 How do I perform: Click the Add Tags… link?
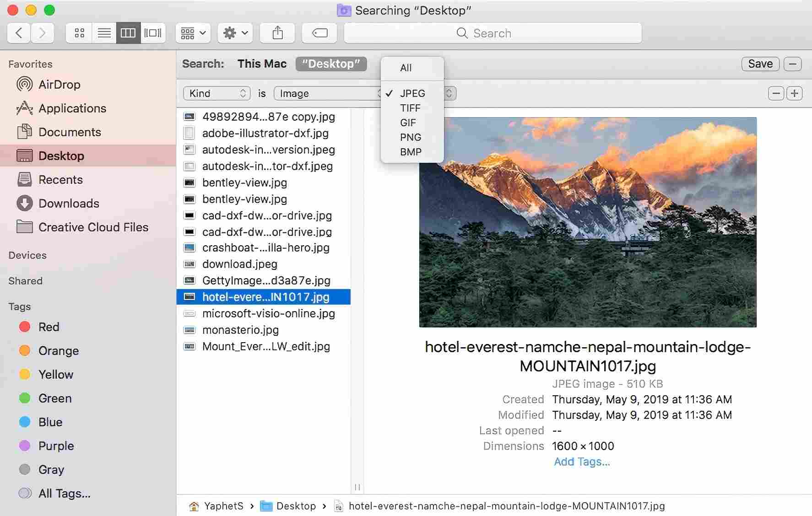(x=582, y=462)
